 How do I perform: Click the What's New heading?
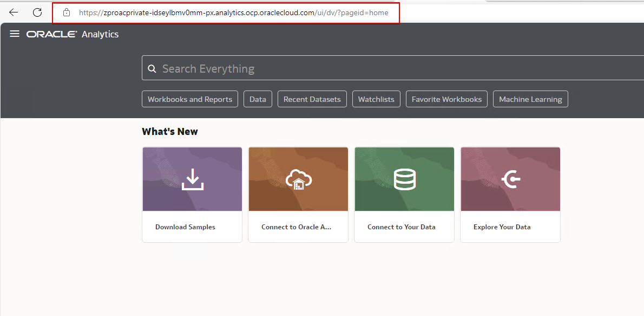click(x=170, y=132)
